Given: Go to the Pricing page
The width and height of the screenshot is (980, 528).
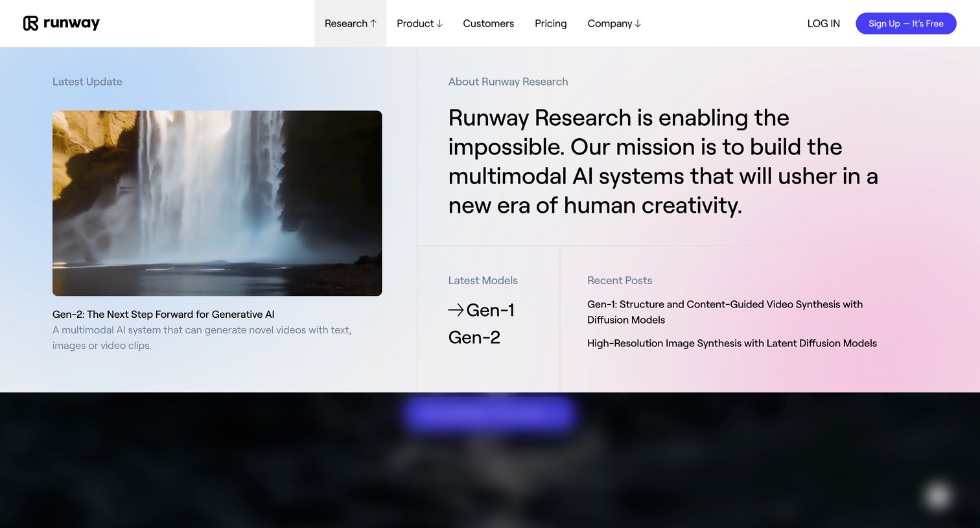Looking at the screenshot, I should (x=550, y=23).
